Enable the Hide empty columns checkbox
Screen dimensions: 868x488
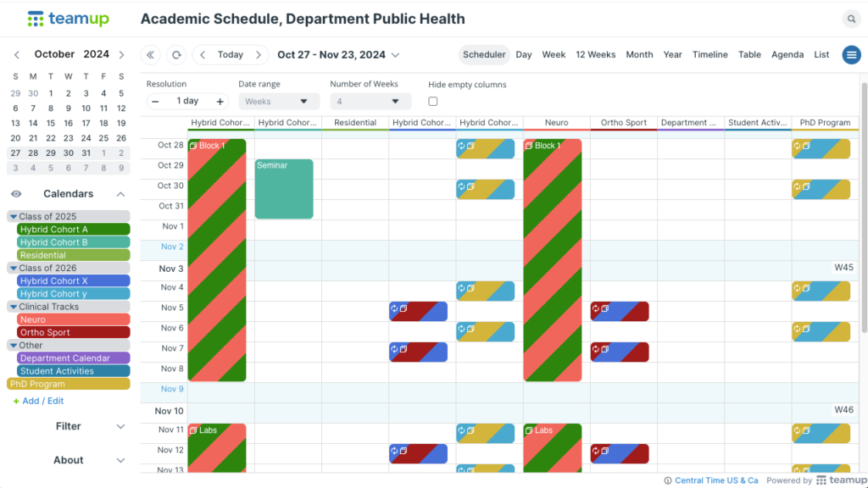(x=433, y=100)
